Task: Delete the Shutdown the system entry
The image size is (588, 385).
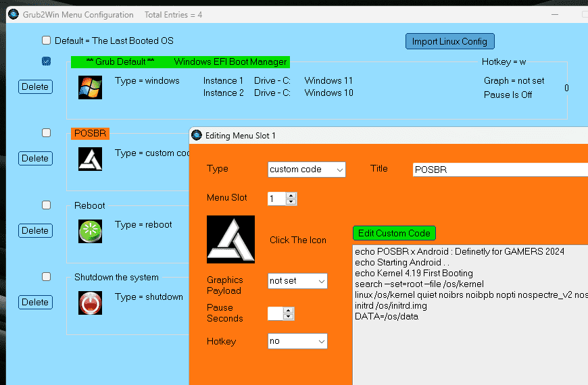Action: [x=34, y=303]
